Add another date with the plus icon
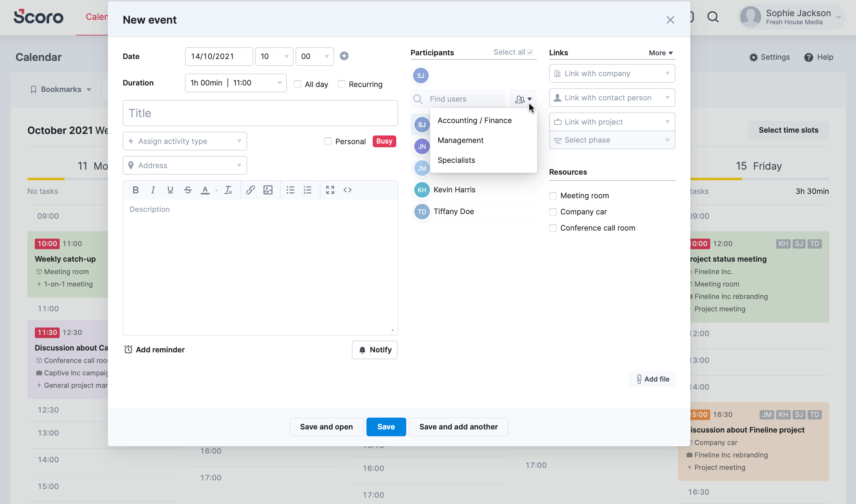Screen dimensions: 856x504 tap(344, 56)
